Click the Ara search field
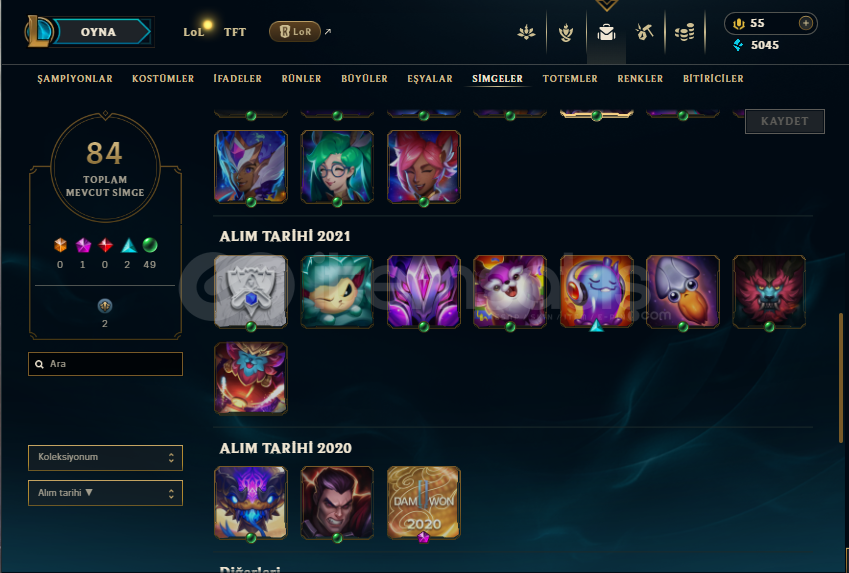 pyautogui.click(x=105, y=364)
